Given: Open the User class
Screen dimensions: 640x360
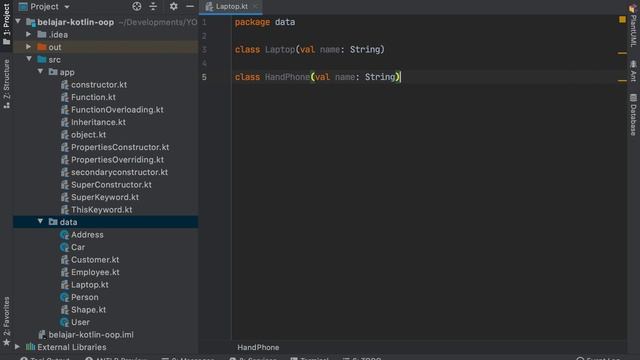Looking at the screenshot, I should [x=80, y=322].
